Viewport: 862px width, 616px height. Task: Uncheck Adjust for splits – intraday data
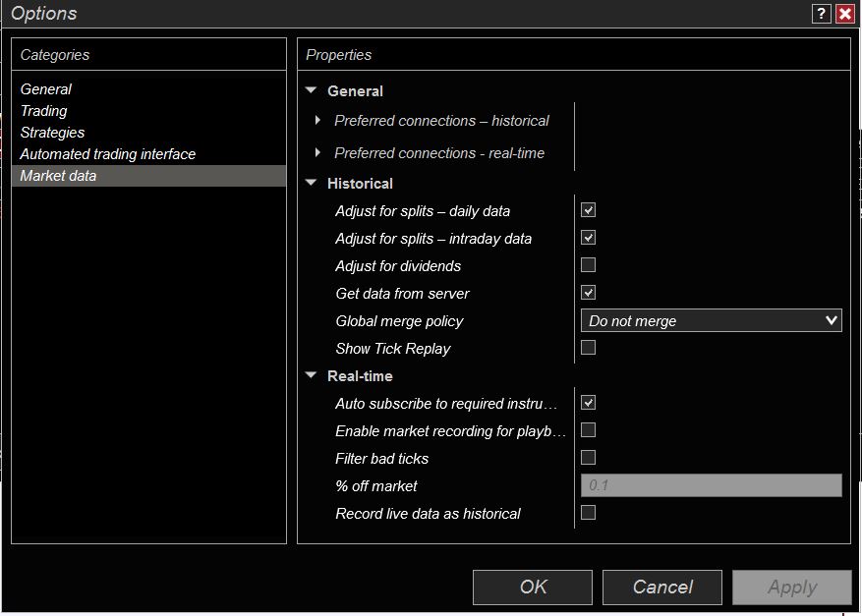click(x=588, y=238)
